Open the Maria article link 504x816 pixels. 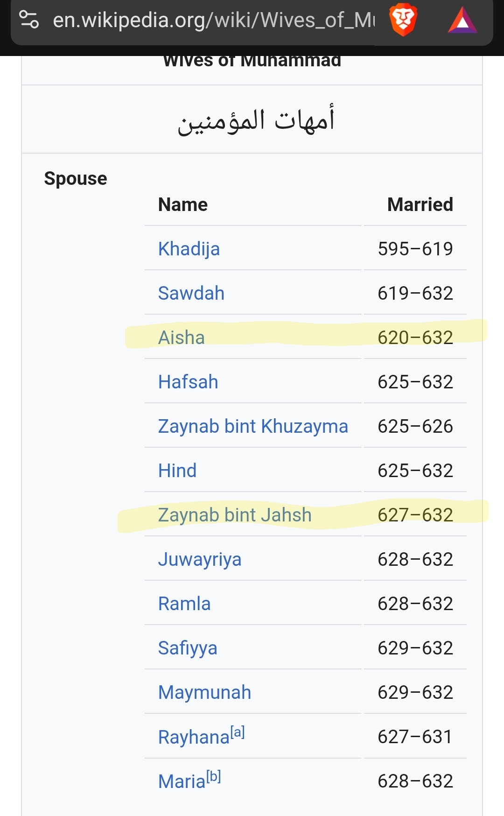pyautogui.click(x=181, y=782)
